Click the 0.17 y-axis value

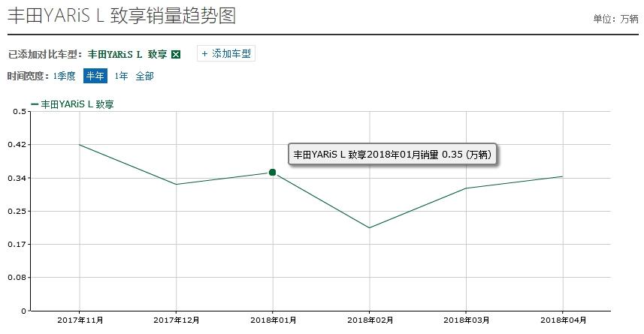[x=17, y=244]
